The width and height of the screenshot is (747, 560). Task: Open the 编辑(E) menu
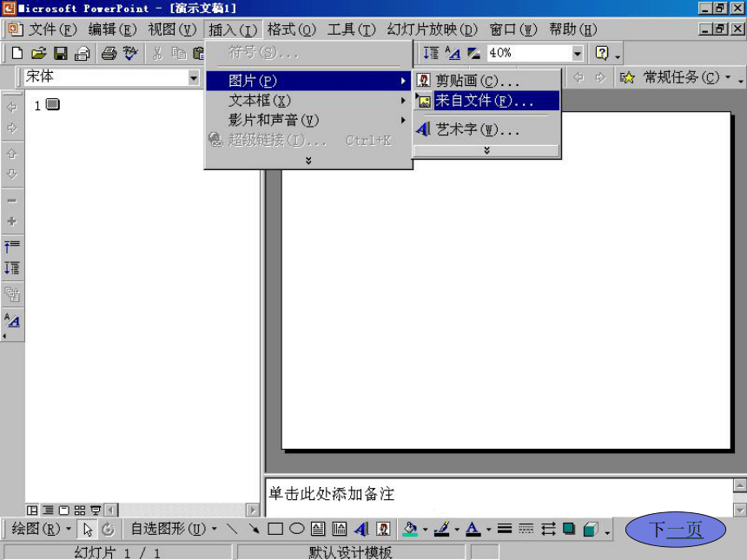click(x=112, y=30)
